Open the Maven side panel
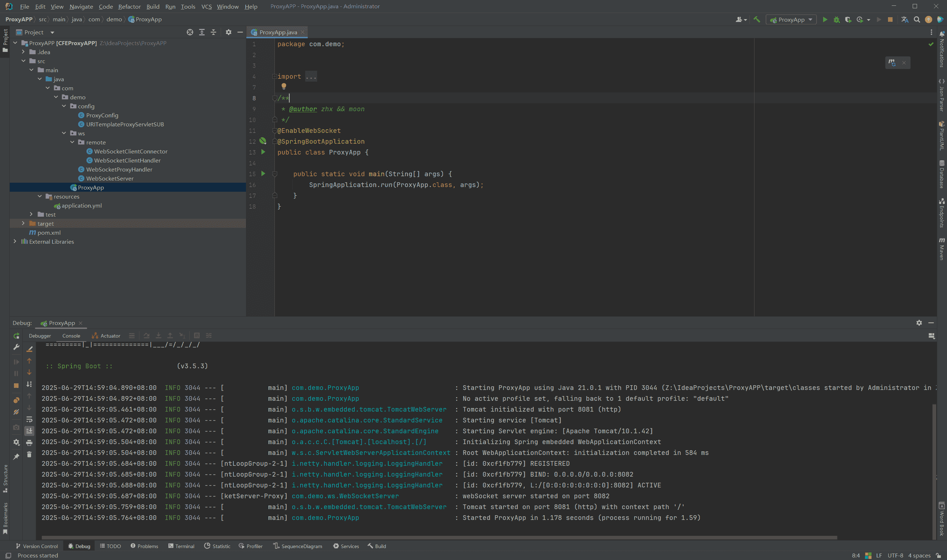The image size is (947, 560). 942,249
